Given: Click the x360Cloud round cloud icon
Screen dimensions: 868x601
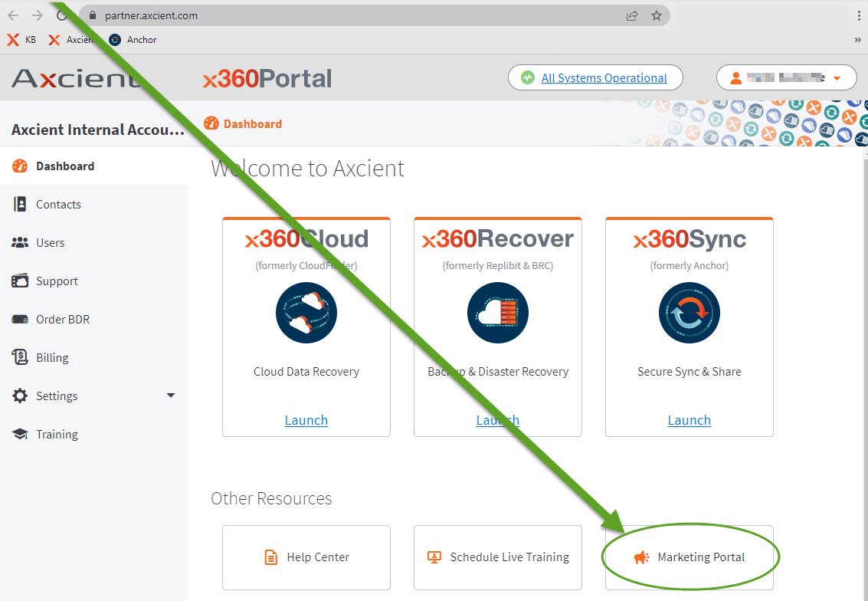Looking at the screenshot, I should 306,313.
